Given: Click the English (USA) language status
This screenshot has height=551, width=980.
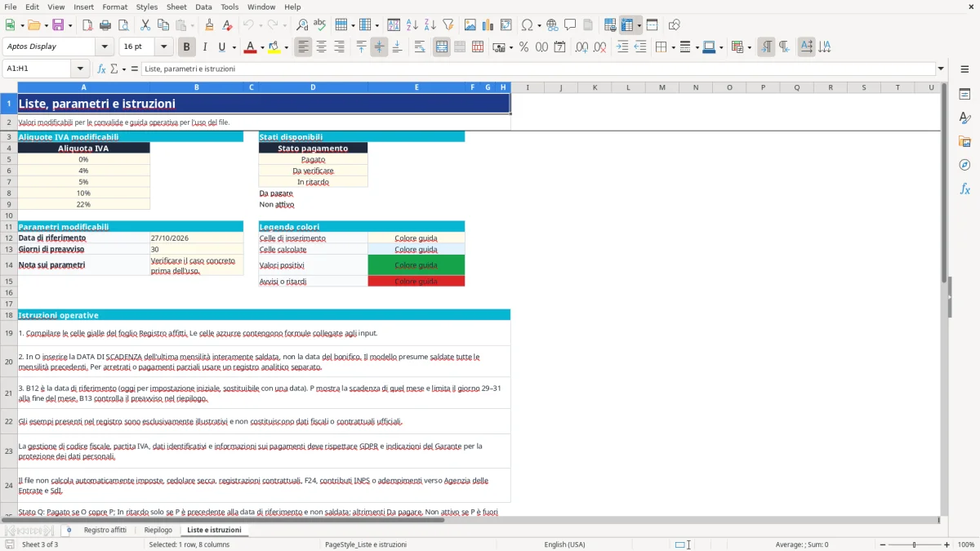Looking at the screenshot, I should (x=564, y=544).
